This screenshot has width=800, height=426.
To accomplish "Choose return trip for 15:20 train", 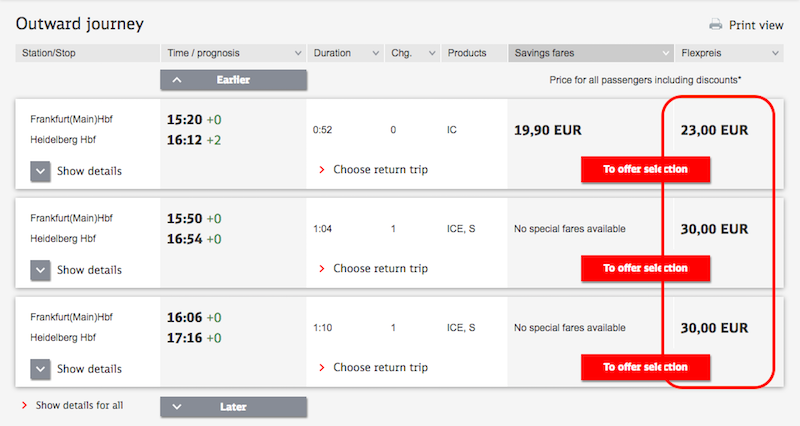I will coord(373,169).
